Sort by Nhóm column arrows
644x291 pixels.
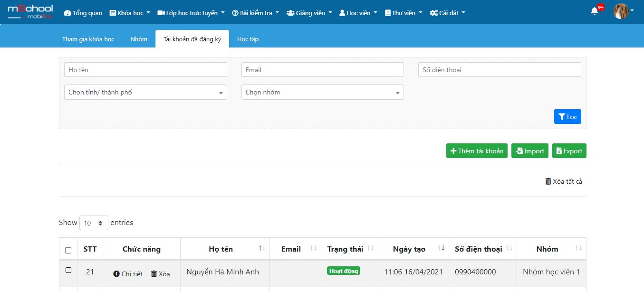(578, 248)
